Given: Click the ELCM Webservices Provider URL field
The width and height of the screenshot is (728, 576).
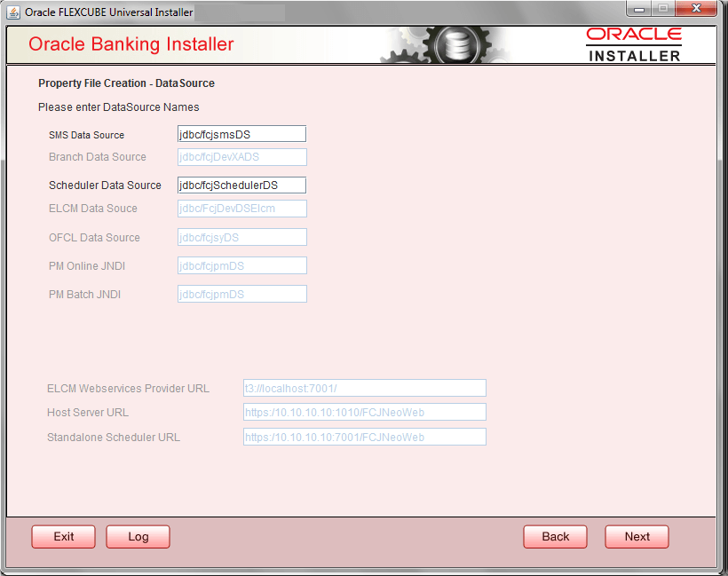Looking at the screenshot, I should click(x=365, y=388).
